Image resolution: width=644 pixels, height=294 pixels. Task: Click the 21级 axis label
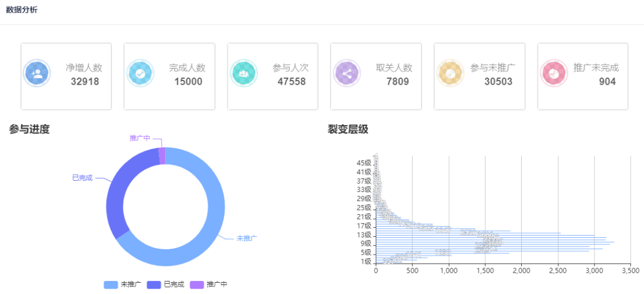(364, 217)
